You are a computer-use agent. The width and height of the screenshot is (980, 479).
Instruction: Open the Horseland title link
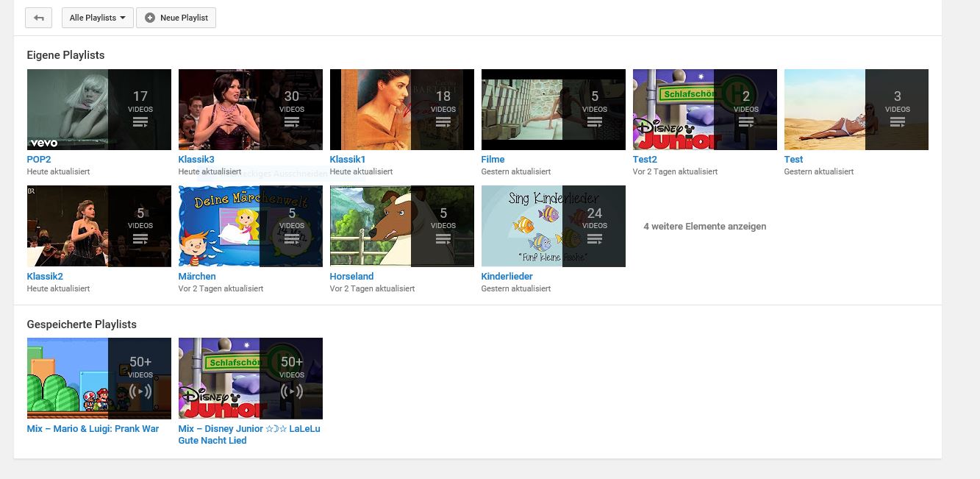tap(352, 276)
